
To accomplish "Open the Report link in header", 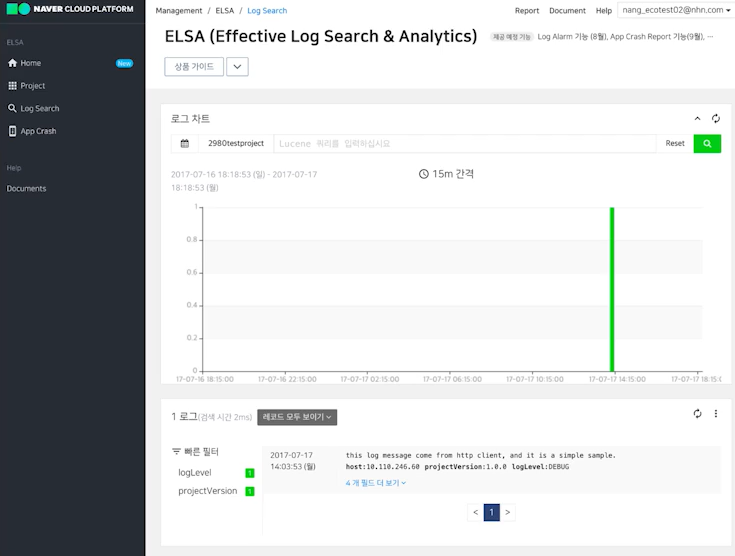I will point(527,10).
